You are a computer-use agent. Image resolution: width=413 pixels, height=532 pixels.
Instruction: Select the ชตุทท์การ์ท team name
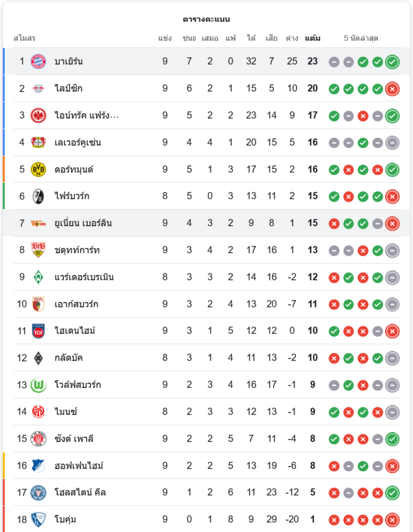tap(77, 250)
